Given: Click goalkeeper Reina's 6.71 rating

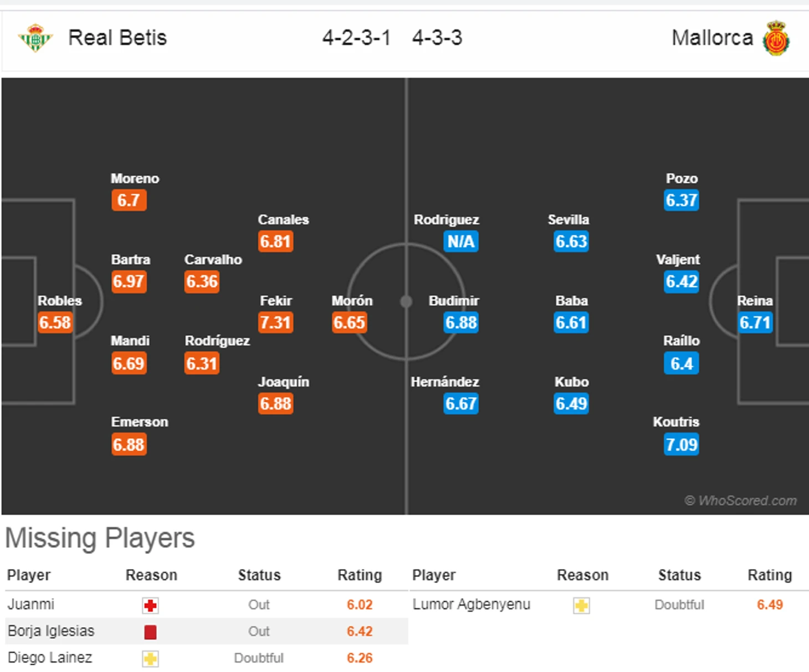Looking at the screenshot, I should point(755,322).
